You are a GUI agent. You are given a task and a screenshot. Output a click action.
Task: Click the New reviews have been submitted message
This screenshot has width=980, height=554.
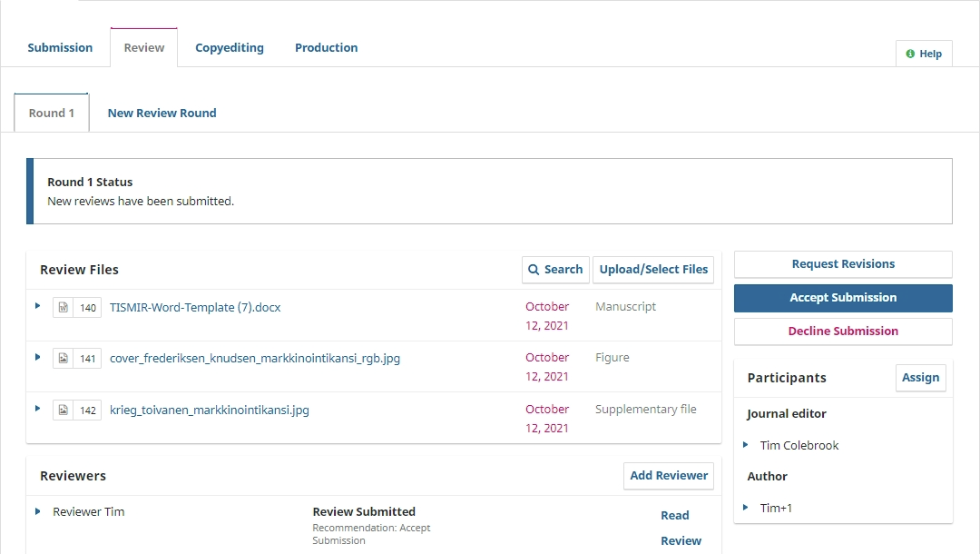click(x=141, y=202)
